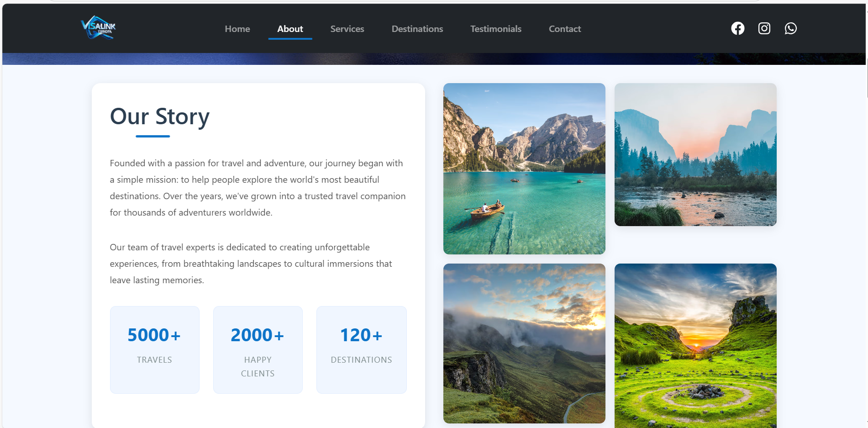Screen dimensions: 868x428
Task: Click the Contact nav link
Action: pyautogui.click(x=564, y=29)
